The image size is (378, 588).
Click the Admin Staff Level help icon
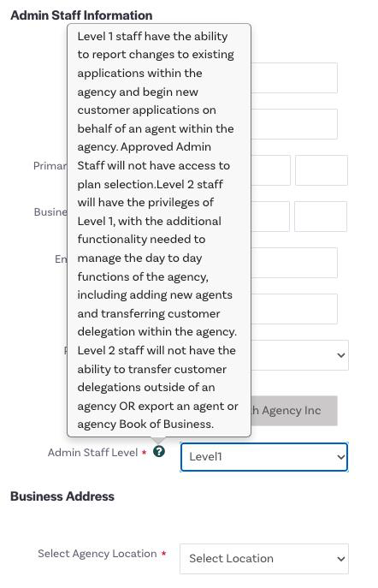159,452
